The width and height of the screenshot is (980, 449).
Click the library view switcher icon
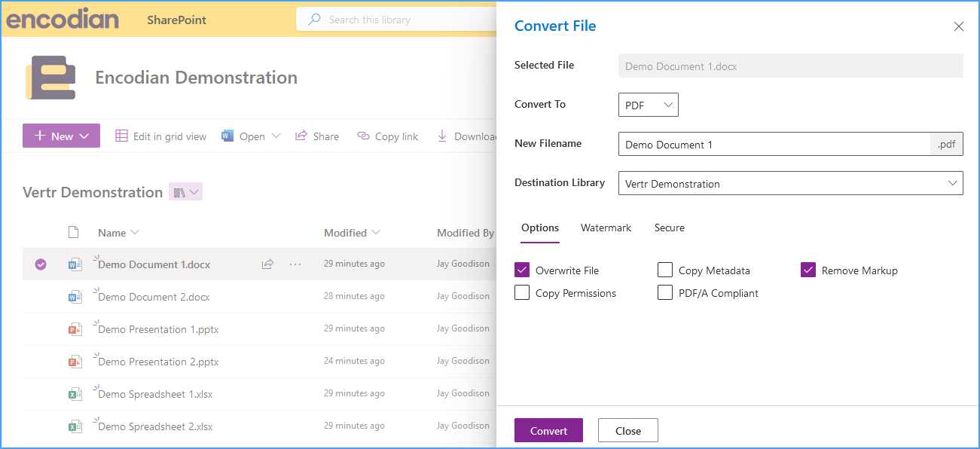[x=185, y=192]
